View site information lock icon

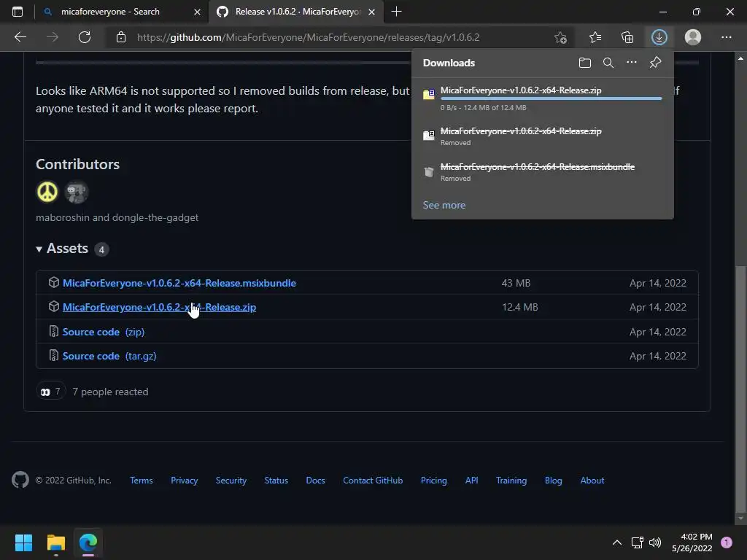pyautogui.click(x=121, y=37)
